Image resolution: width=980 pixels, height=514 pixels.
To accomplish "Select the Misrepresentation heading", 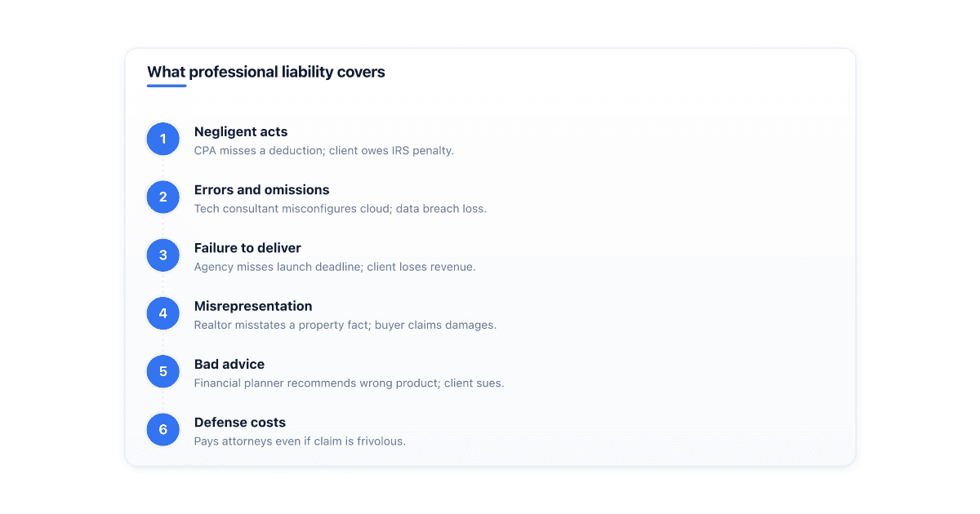I will pos(253,306).
